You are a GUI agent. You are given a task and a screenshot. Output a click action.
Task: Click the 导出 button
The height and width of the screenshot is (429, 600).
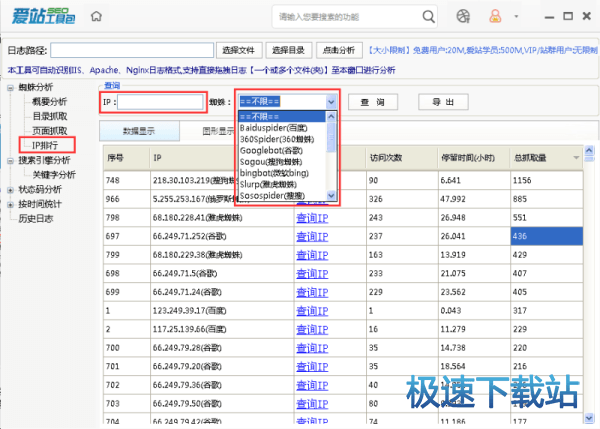[443, 102]
